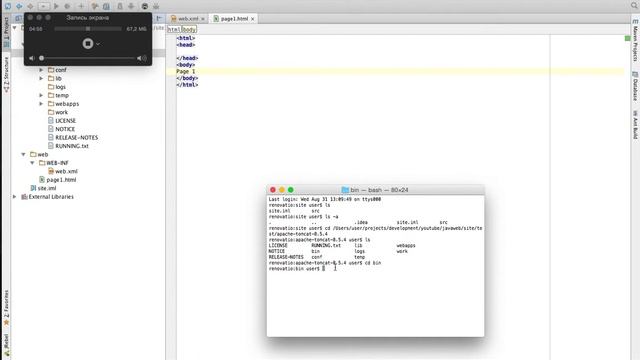
Task: Select web.xml in the project tree
Action: coord(63,171)
